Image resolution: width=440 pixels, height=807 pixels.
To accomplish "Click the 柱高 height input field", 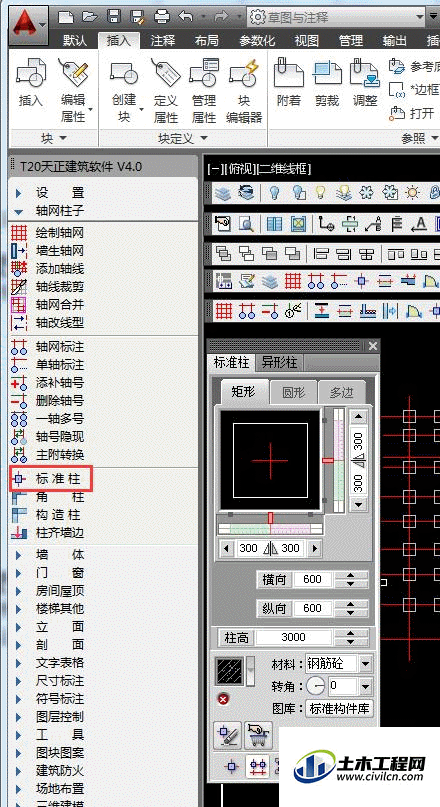I will (293, 637).
